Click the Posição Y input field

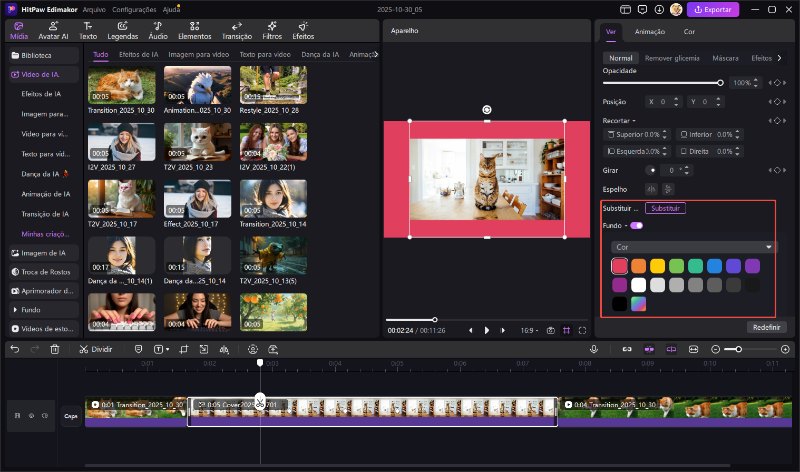[x=705, y=102]
